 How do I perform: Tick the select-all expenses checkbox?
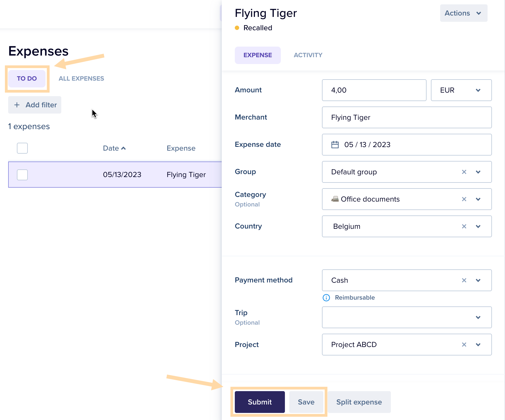pyautogui.click(x=22, y=148)
